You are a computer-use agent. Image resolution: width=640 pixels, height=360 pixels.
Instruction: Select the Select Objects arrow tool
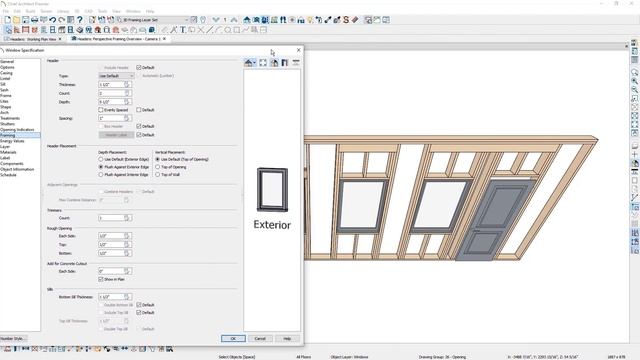pos(8,30)
